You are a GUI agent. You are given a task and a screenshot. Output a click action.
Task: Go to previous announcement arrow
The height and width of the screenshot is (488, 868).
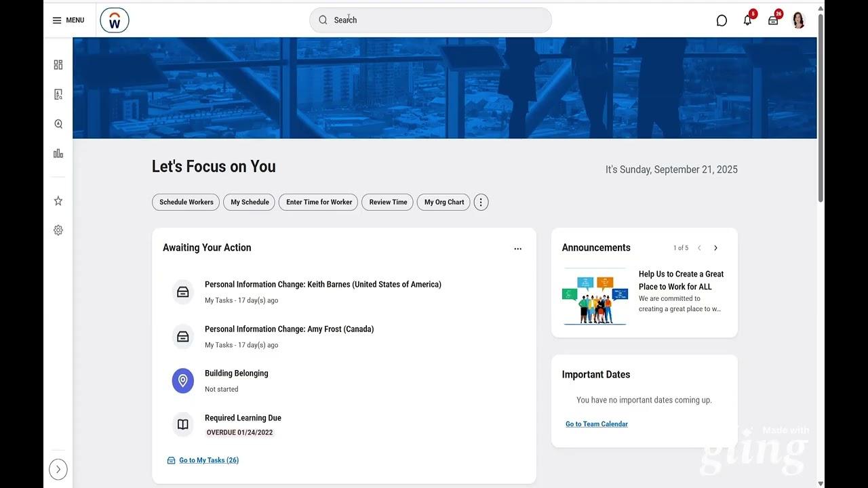(x=699, y=248)
